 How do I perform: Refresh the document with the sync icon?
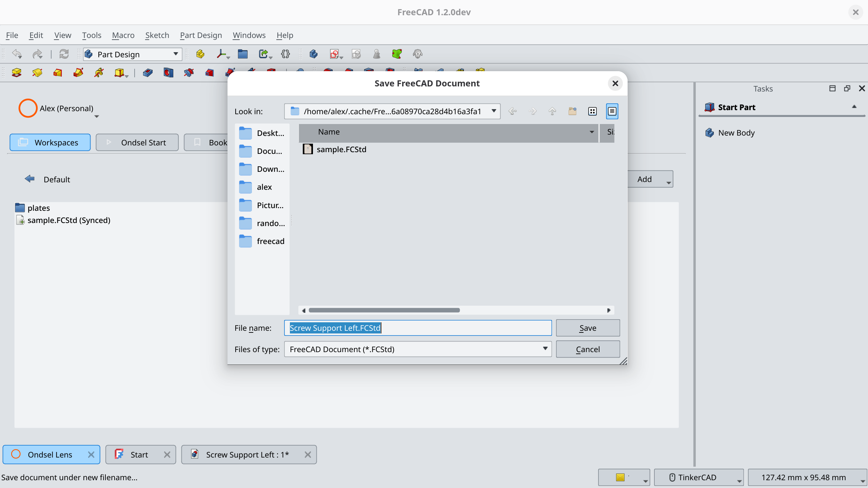pyautogui.click(x=64, y=54)
